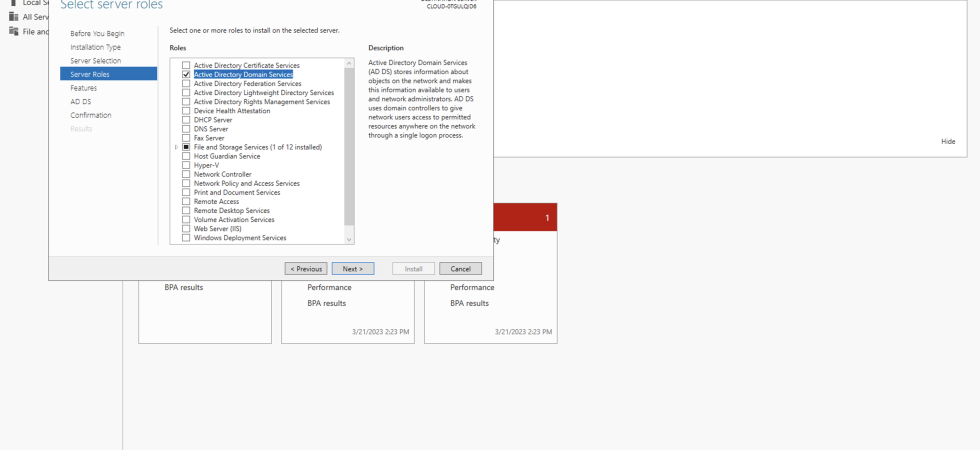Screen dimensions: 980x450
Task: Click the Previous button
Action: click(306, 269)
